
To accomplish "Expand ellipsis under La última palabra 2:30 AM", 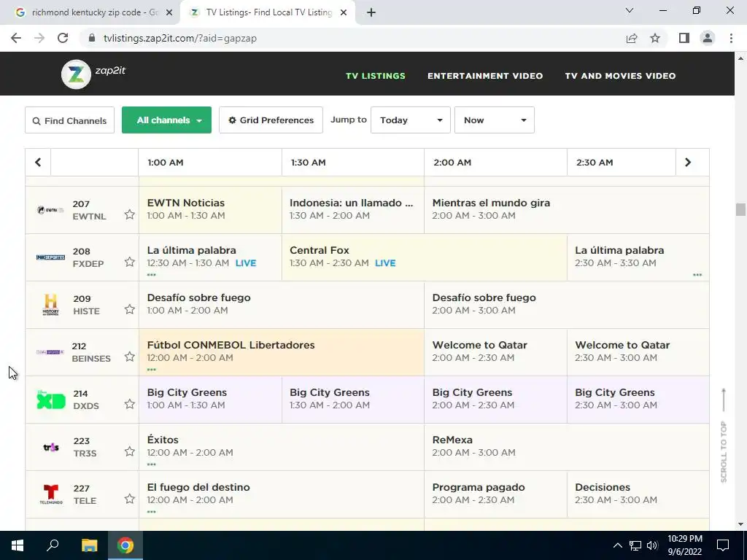I will point(697,275).
